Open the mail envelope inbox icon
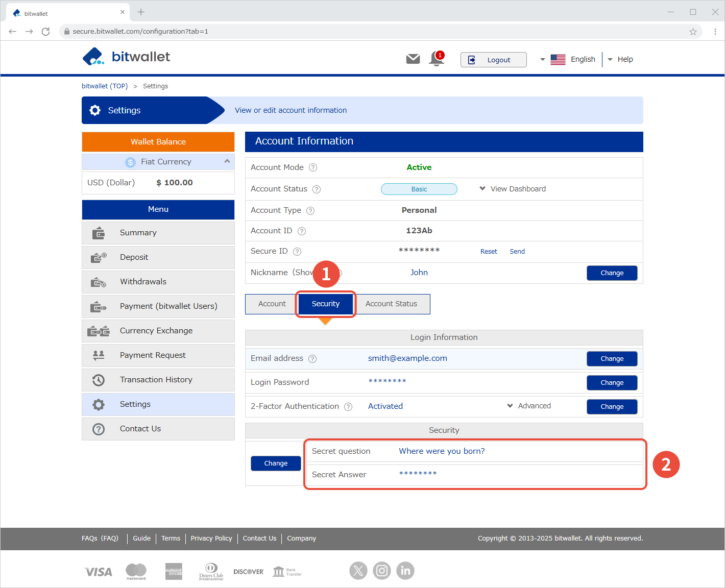 413,59
